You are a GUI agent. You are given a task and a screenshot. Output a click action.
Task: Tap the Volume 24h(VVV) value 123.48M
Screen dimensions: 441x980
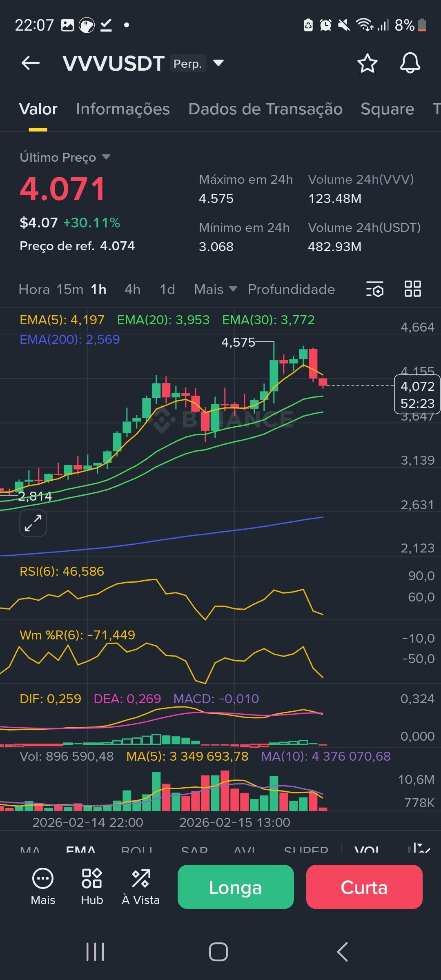[335, 198]
